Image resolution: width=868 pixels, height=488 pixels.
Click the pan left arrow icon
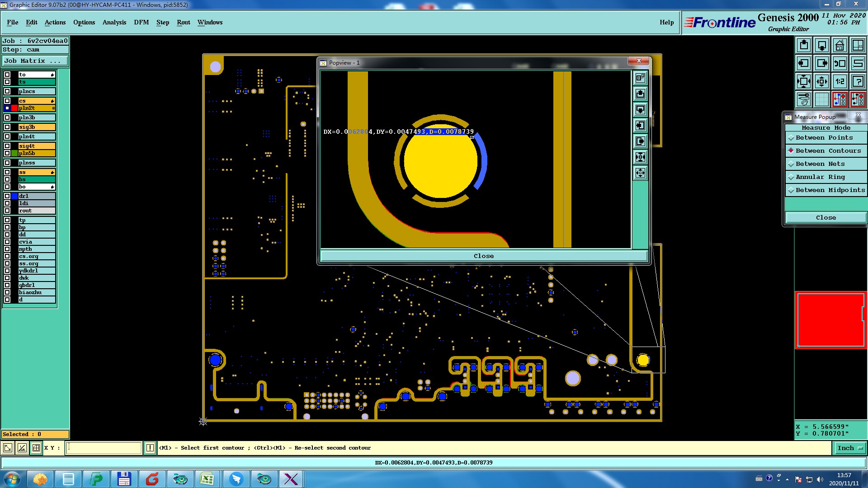[x=803, y=63]
